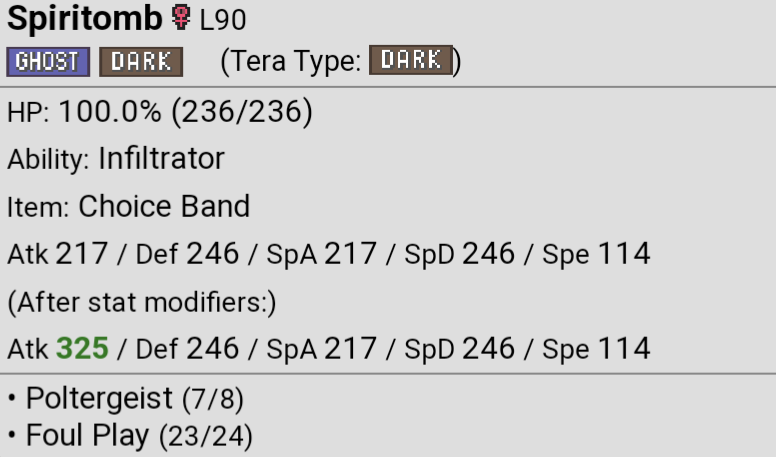Screen dimensions: 776x457
Task: Click the L90 level label
Action: [x=223, y=20]
